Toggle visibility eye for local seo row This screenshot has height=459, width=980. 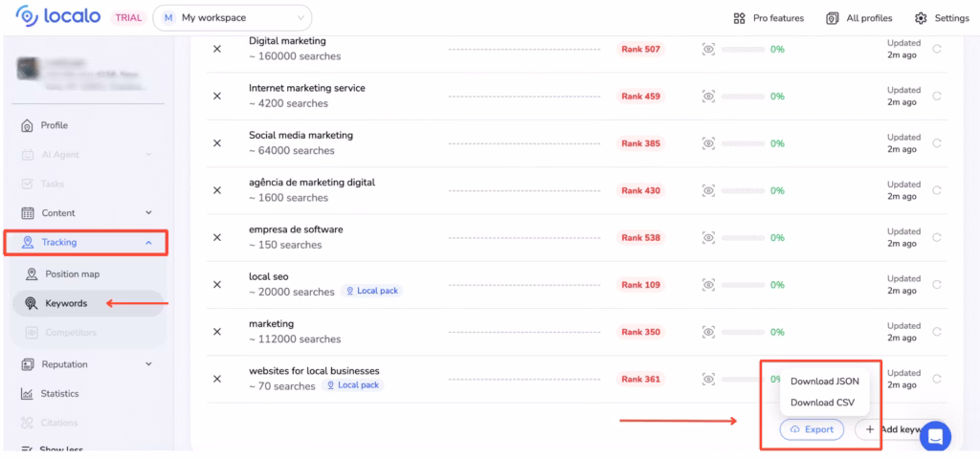[708, 285]
